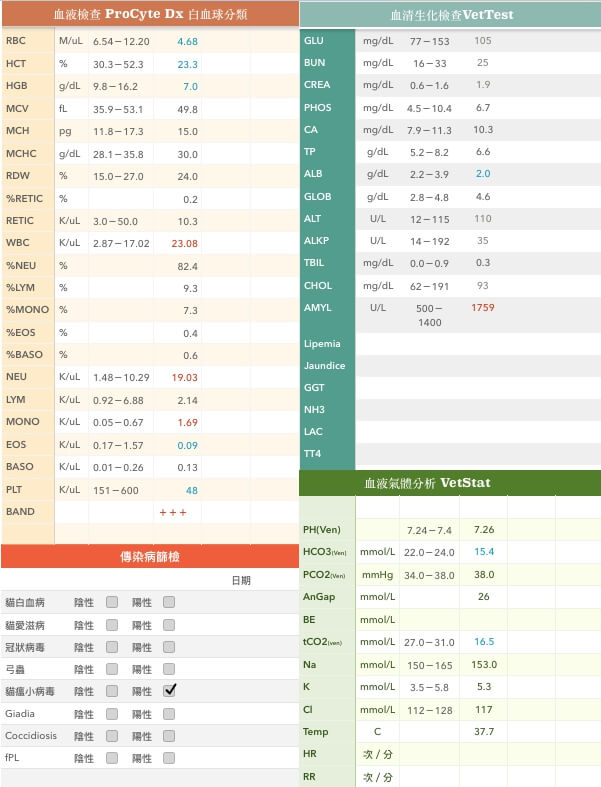Tick the positive checkbox for Coccidiosis
Screen dimensions: 601x787
169,736
